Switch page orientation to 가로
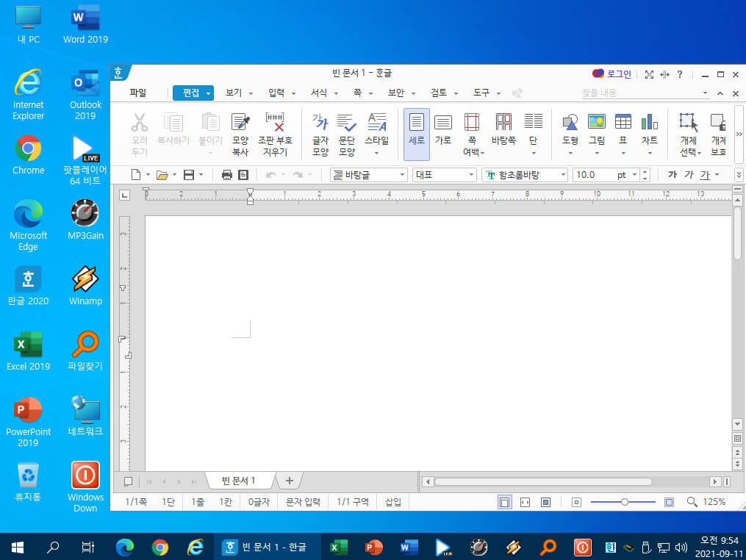746x560 pixels. 443,129
